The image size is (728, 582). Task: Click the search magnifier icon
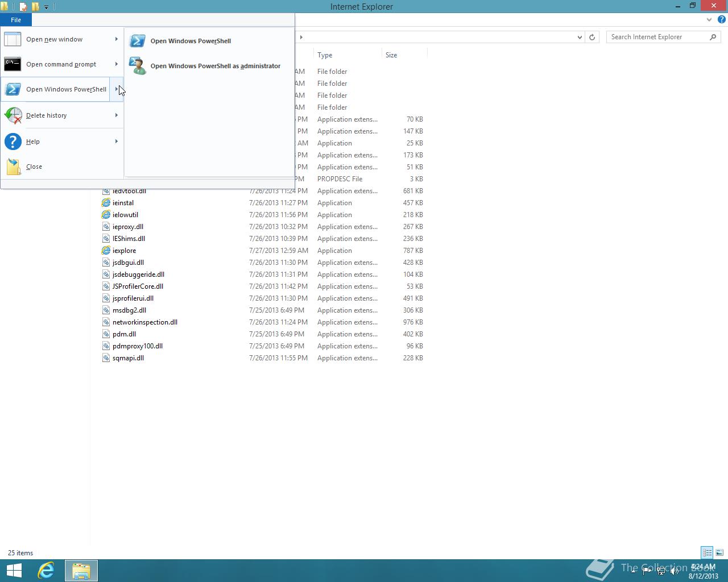coord(713,37)
